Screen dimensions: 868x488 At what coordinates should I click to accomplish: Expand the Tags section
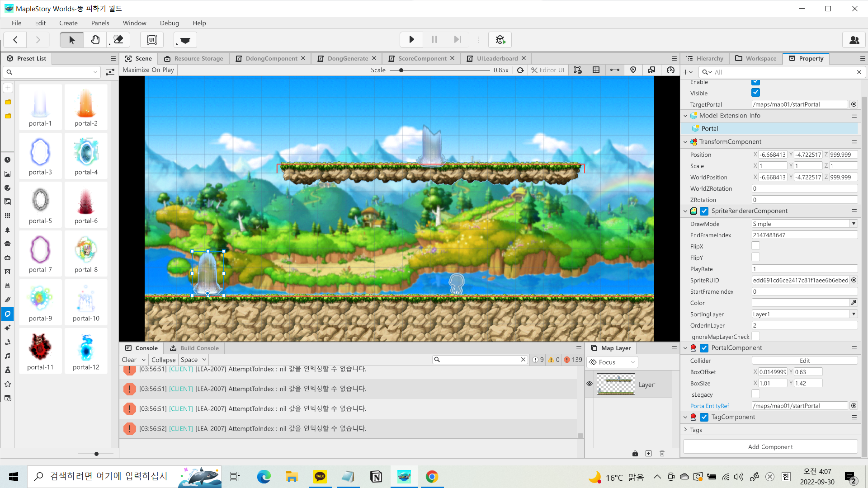pos(686,430)
